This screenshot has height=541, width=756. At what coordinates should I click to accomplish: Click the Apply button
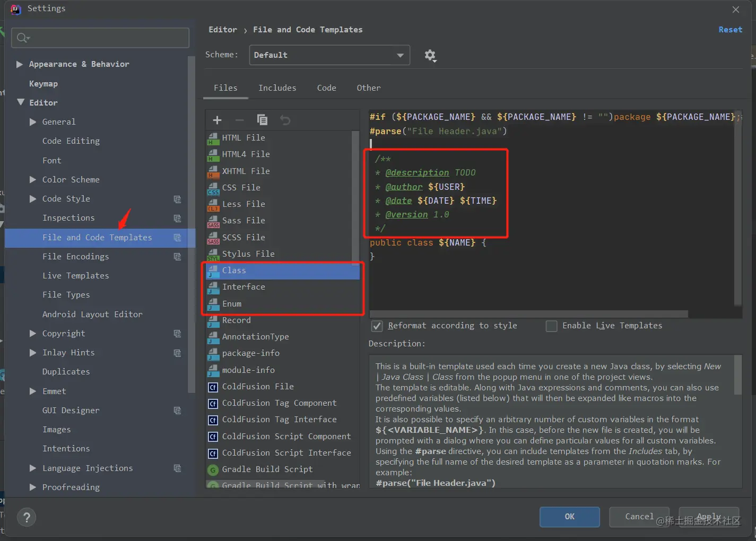709,517
